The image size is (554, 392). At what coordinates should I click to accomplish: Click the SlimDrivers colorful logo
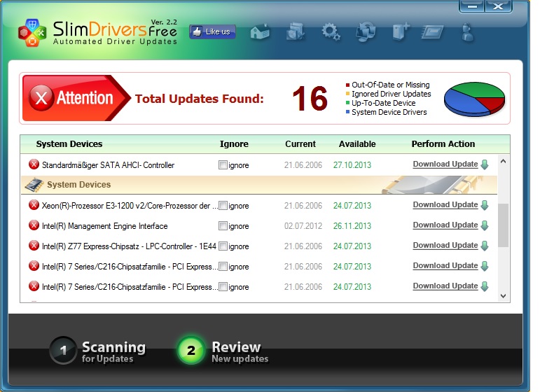coord(32,32)
